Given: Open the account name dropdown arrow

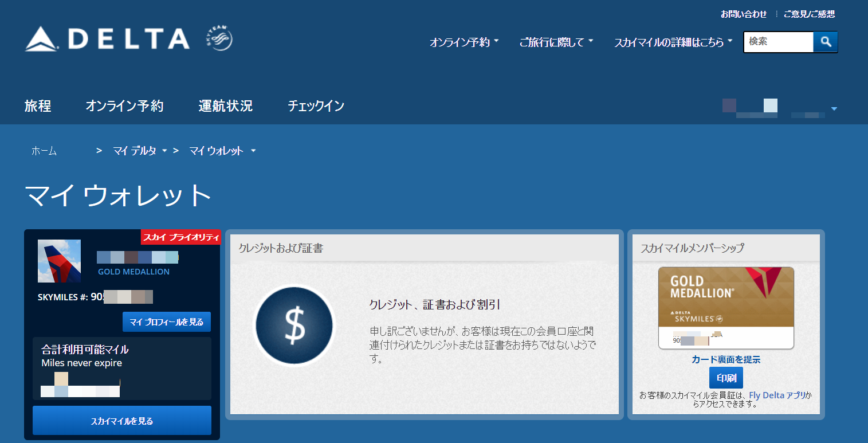Looking at the screenshot, I should click(x=834, y=108).
